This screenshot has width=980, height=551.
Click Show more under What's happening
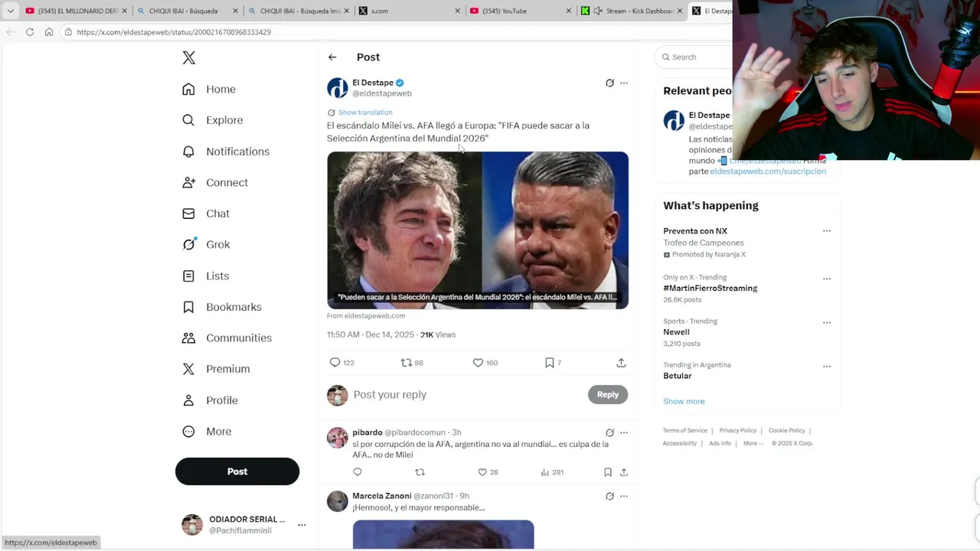click(x=684, y=401)
